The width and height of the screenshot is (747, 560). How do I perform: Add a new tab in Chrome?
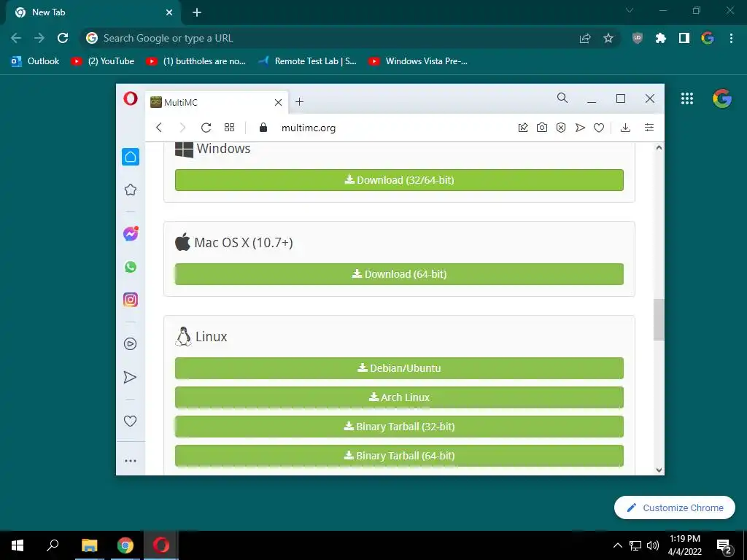click(x=197, y=12)
